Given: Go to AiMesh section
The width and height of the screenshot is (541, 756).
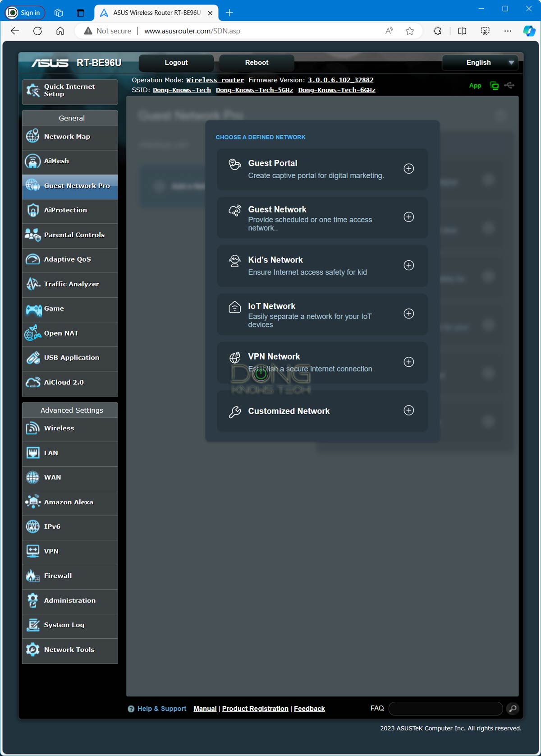Looking at the screenshot, I should pos(70,161).
